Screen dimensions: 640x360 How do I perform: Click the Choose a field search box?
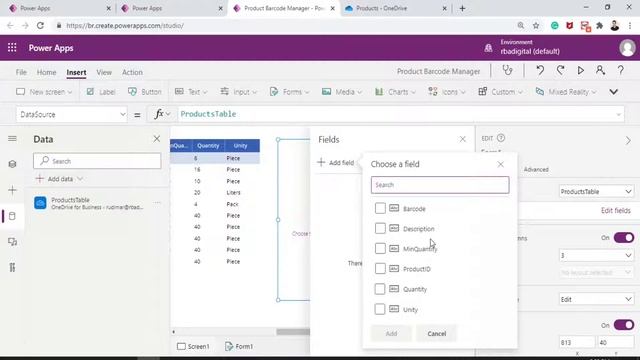pyautogui.click(x=440, y=185)
